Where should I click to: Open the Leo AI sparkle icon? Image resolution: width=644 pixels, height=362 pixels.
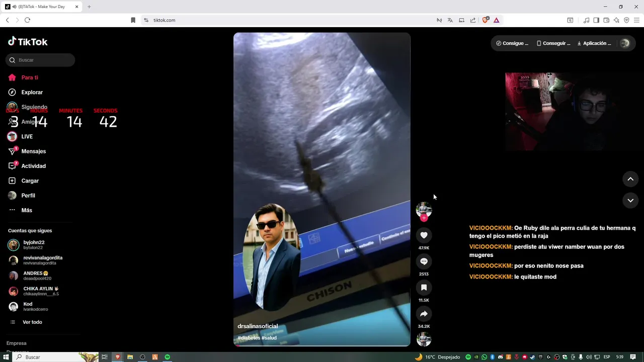tap(616, 20)
